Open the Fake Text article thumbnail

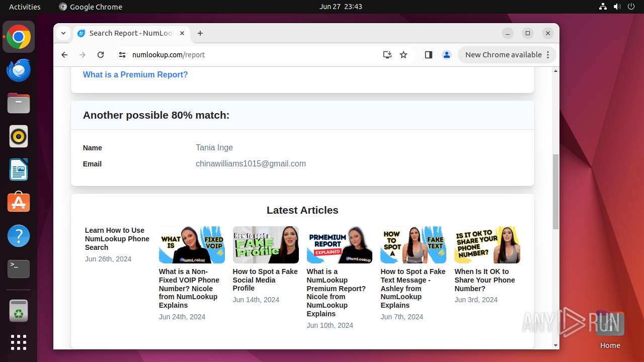(x=414, y=245)
